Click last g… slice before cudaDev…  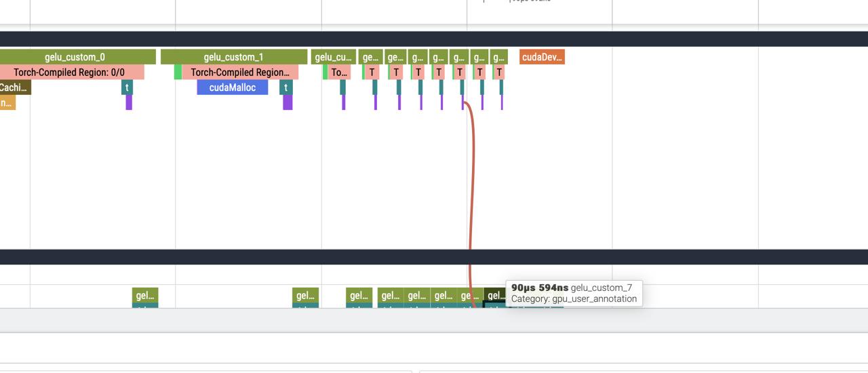point(499,57)
